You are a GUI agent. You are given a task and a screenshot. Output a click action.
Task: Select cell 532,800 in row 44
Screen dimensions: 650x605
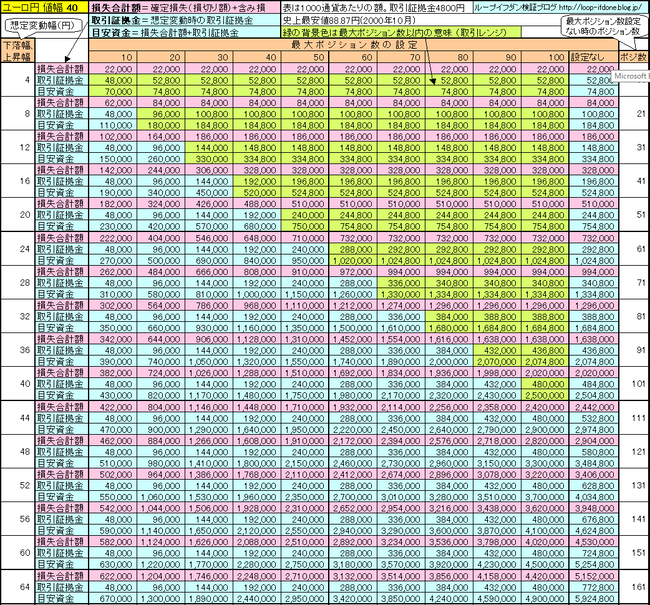coord(594,418)
